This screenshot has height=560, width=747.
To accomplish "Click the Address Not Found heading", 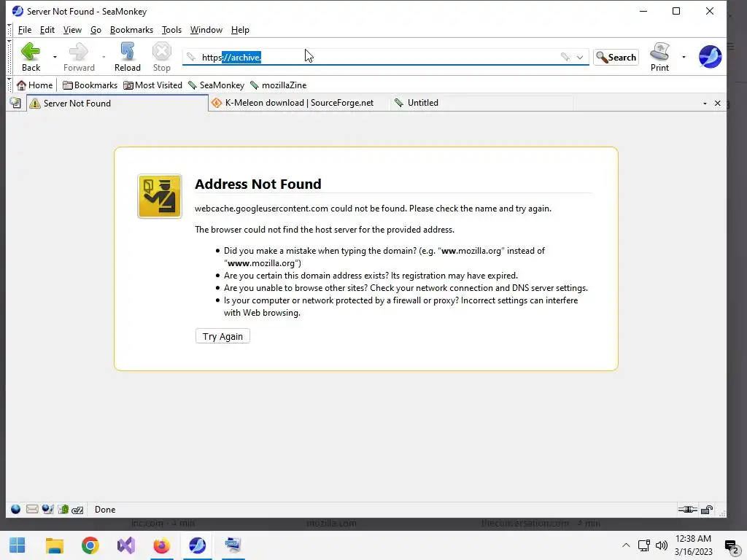I will tap(258, 184).
